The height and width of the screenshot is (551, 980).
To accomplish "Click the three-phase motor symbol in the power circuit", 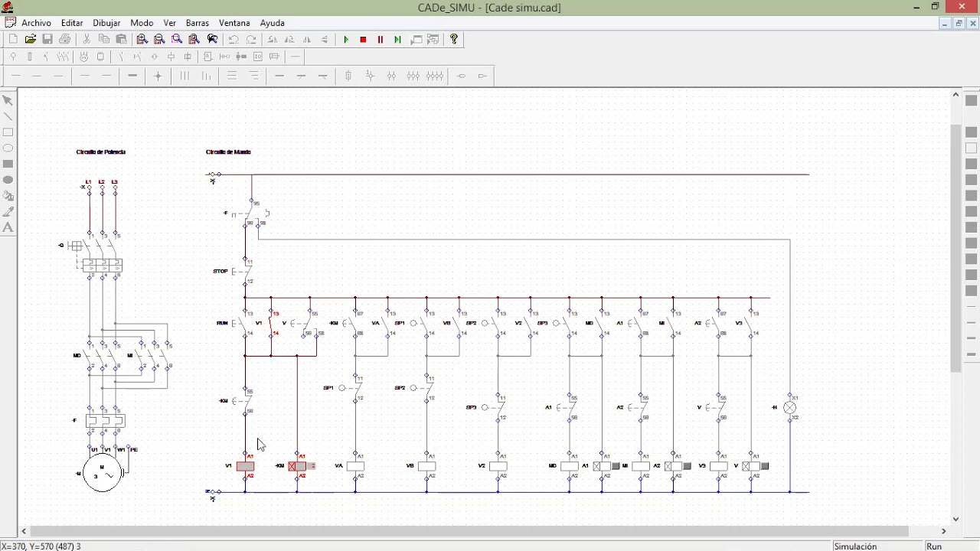I will (x=102, y=472).
